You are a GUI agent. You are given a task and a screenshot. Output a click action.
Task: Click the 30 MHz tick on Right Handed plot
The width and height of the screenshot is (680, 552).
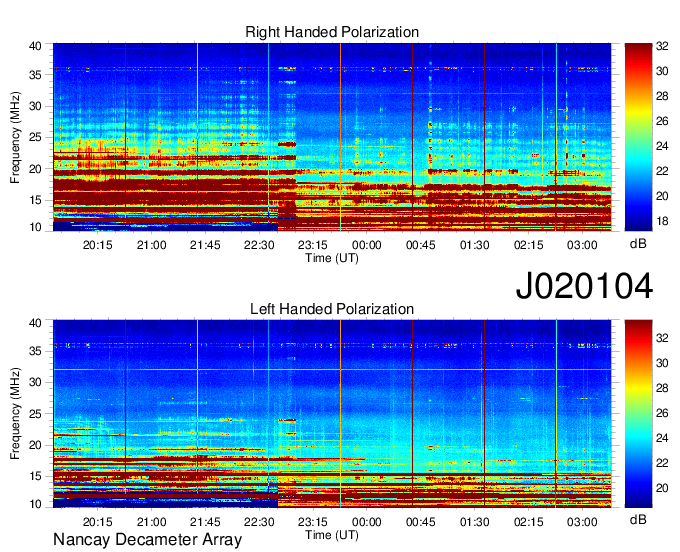35,107
